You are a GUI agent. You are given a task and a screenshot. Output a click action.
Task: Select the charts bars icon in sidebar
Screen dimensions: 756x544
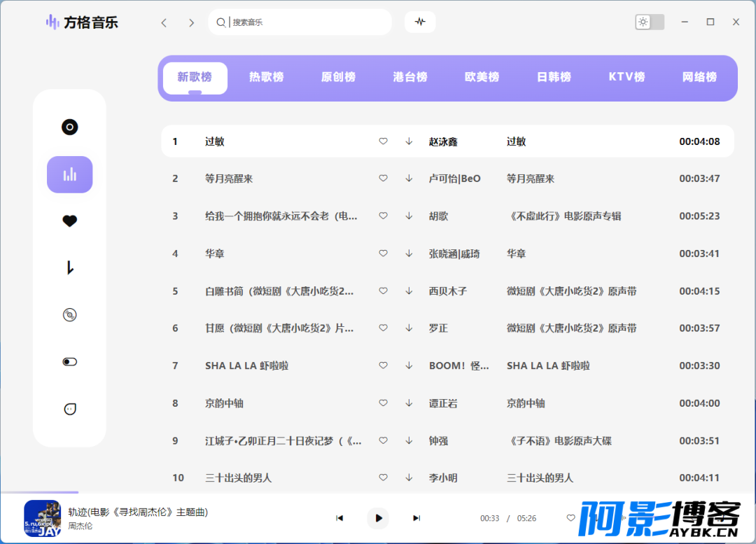point(69,174)
